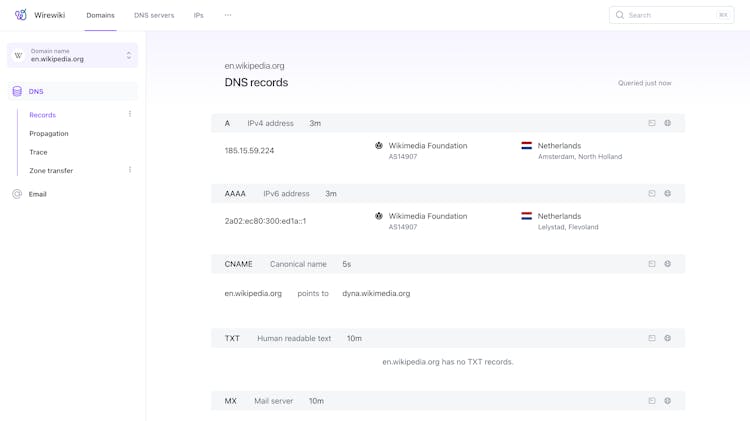This screenshot has width=750, height=421.
Task: Click the 185.15.59.224 IPv4 address
Action: coord(249,151)
